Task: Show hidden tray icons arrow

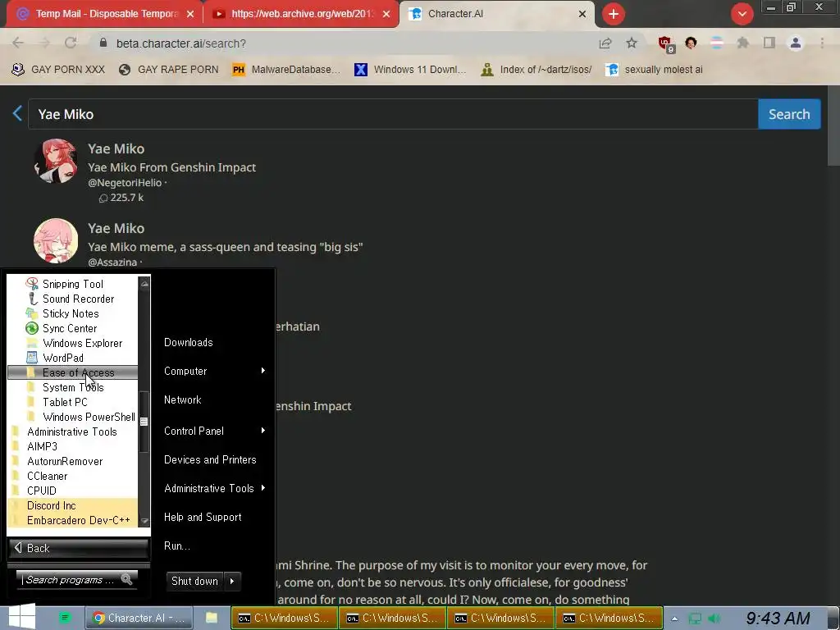Action: click(674, 619)
